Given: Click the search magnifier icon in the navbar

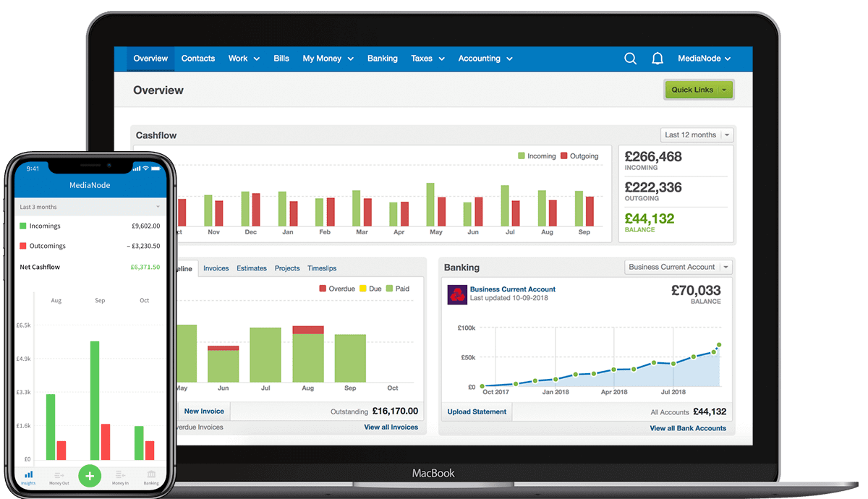Looking at the screenshot, I should tap(630, 59).
